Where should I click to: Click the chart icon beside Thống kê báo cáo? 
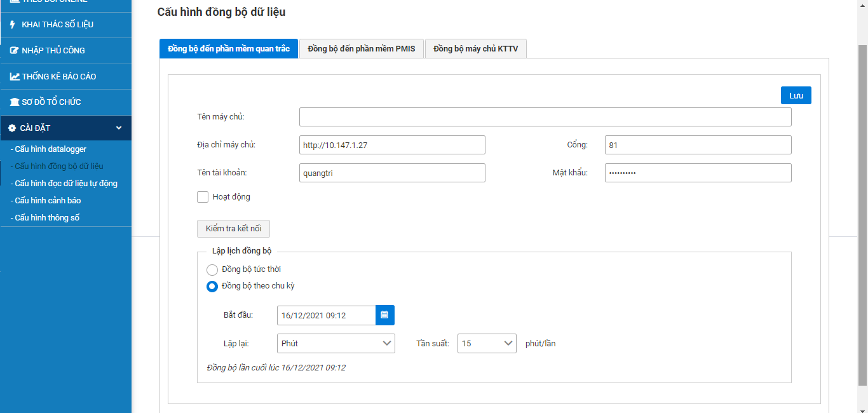pos(15,77)
